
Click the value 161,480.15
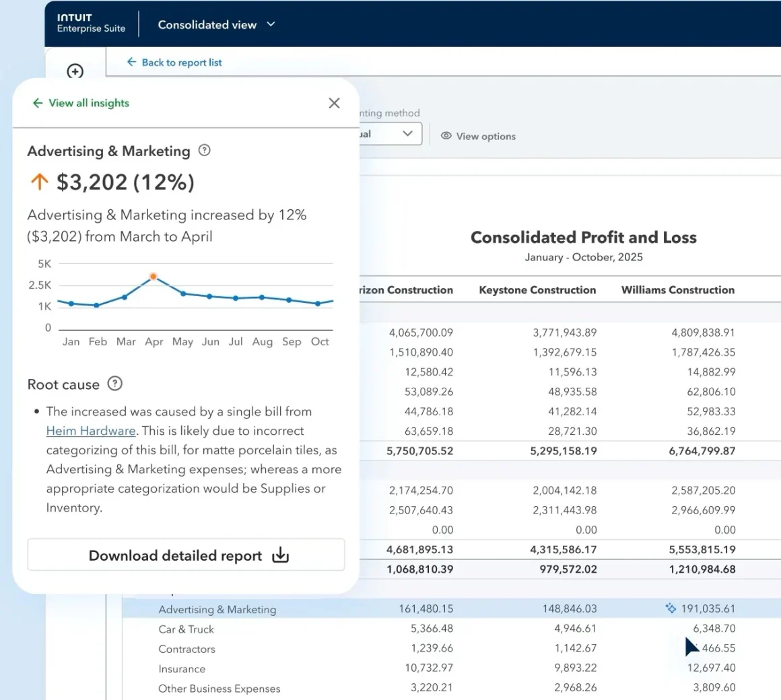tap(426, 608)
